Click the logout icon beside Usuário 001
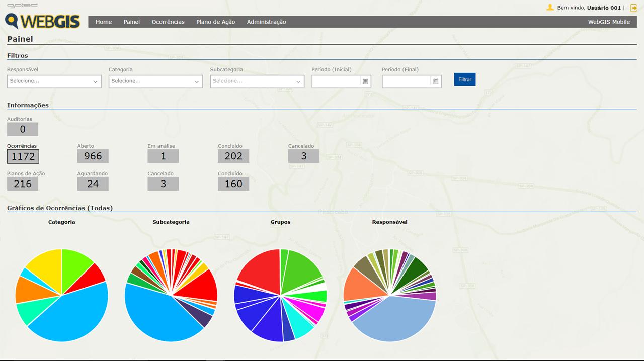The width and height of the screenshot is (644, 361). [x=633, y=8]
